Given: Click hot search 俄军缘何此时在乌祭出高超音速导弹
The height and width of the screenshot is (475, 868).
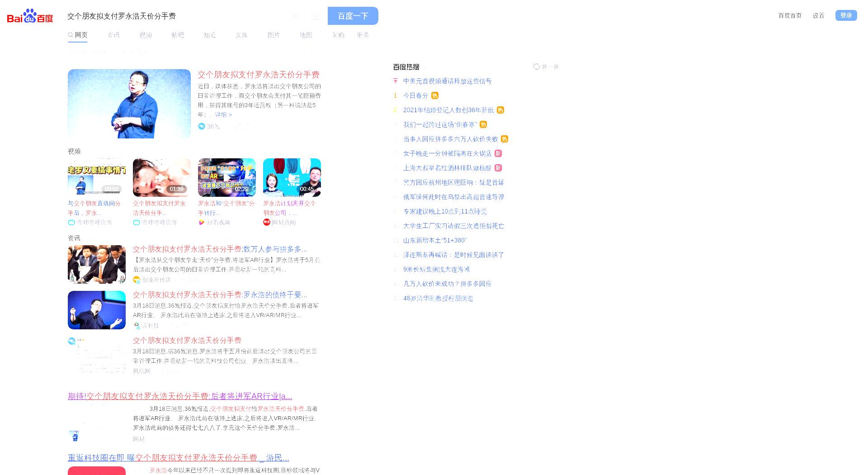Looking at the screenshot, I should coord(453,197).
